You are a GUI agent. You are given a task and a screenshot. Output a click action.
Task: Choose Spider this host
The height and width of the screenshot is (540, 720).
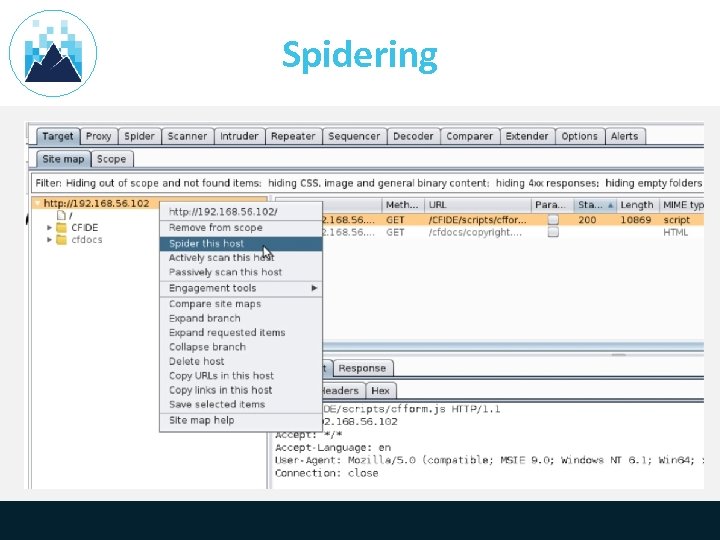pos(241,243)
